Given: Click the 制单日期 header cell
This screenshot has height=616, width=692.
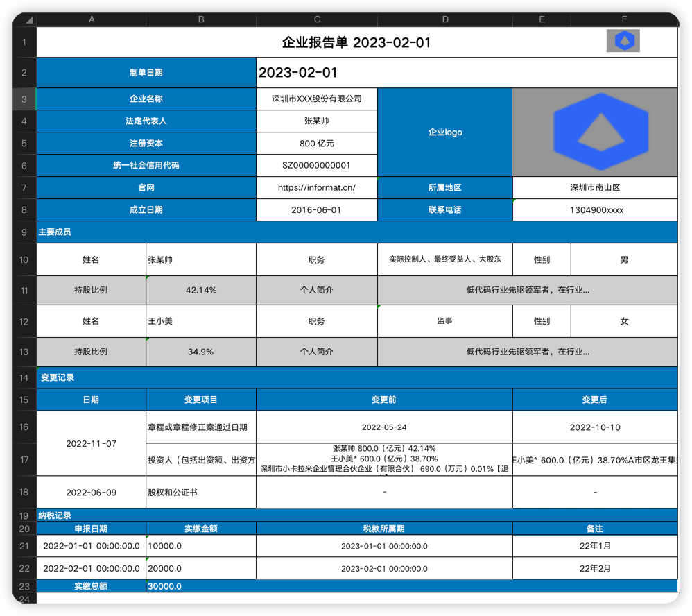Looking at the screenshot, I should 146,72.
